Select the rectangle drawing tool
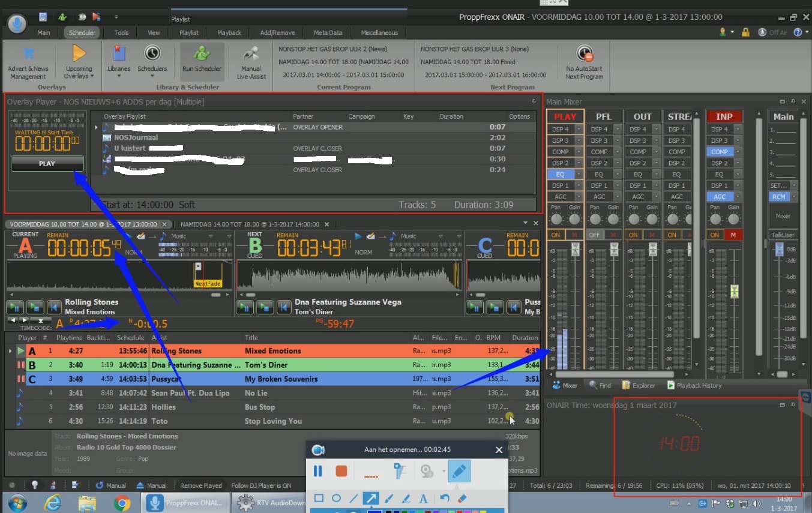 pos(319,499)
